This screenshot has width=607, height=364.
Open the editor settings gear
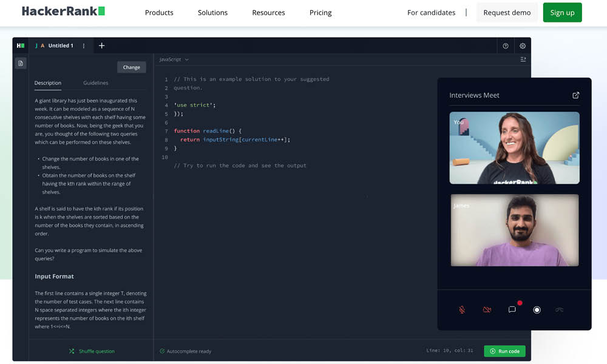click(523, 46)
